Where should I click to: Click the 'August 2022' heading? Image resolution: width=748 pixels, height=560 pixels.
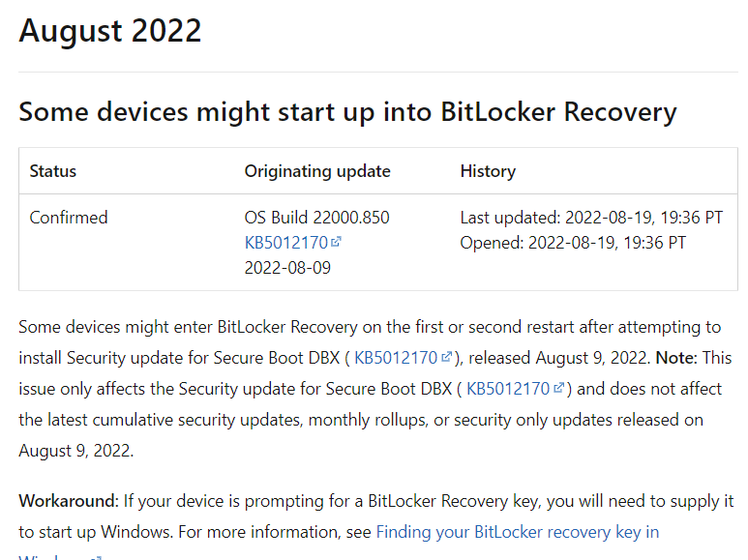tap(110, 31)
